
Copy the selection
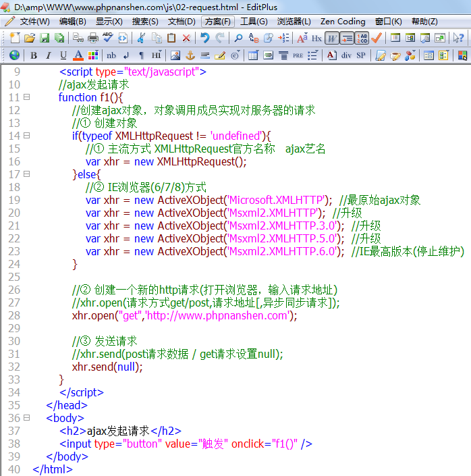tap(157, 38)
